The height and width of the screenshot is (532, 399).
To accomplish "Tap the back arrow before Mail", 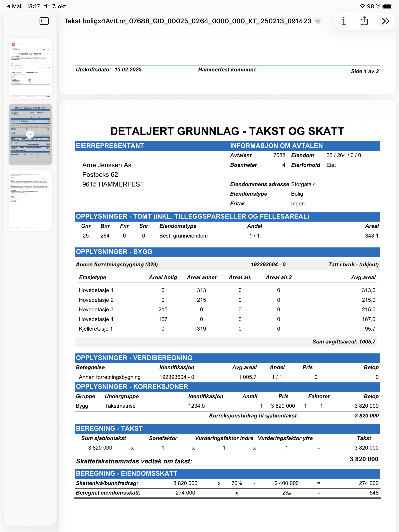I will (8, 6).
